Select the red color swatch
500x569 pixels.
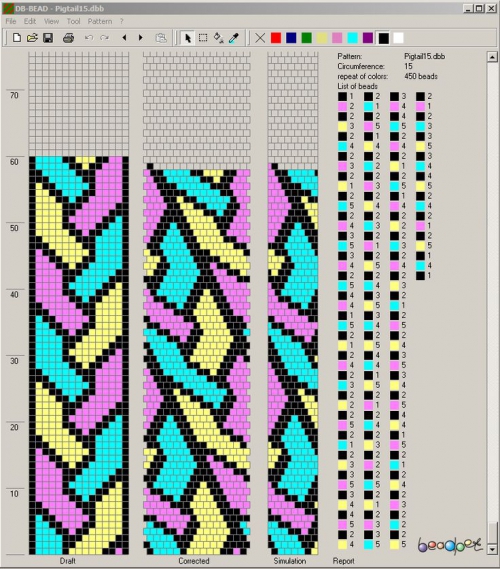point(276,38)
